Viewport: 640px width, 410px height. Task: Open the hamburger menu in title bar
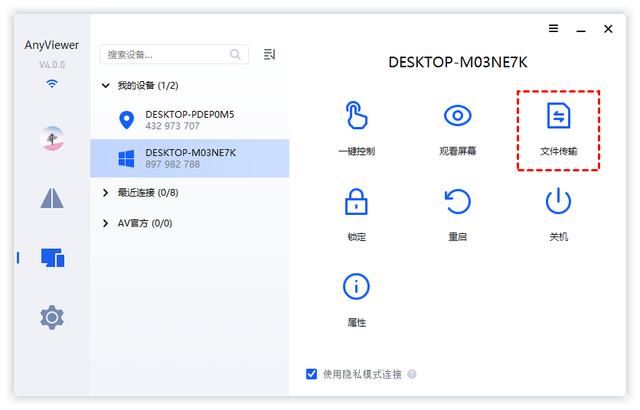click(554, 29)
